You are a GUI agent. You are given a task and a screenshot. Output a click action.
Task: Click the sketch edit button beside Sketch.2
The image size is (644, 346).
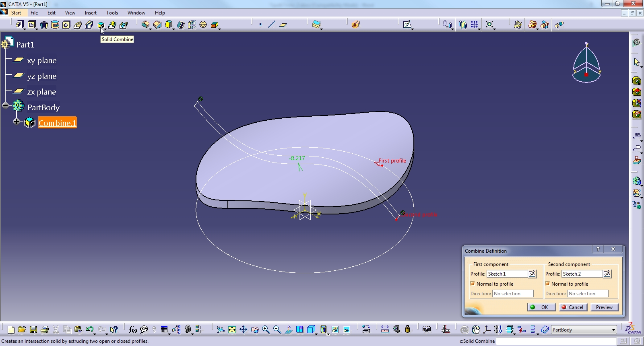coord(607,274)
